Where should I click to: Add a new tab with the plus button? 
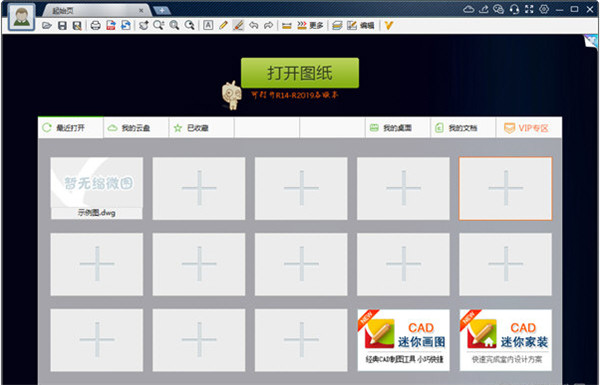[x=162, y=10]
